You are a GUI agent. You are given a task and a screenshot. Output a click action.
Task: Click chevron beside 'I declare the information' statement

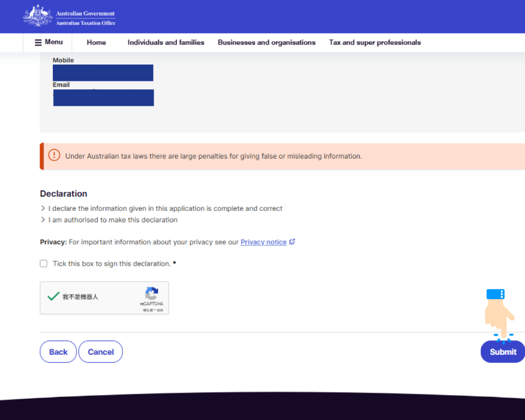point(43,208)
